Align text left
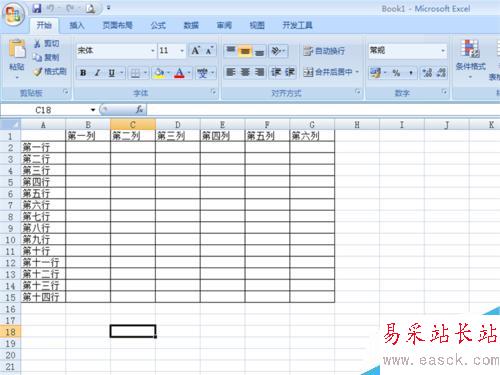 (x=231, y=72)
